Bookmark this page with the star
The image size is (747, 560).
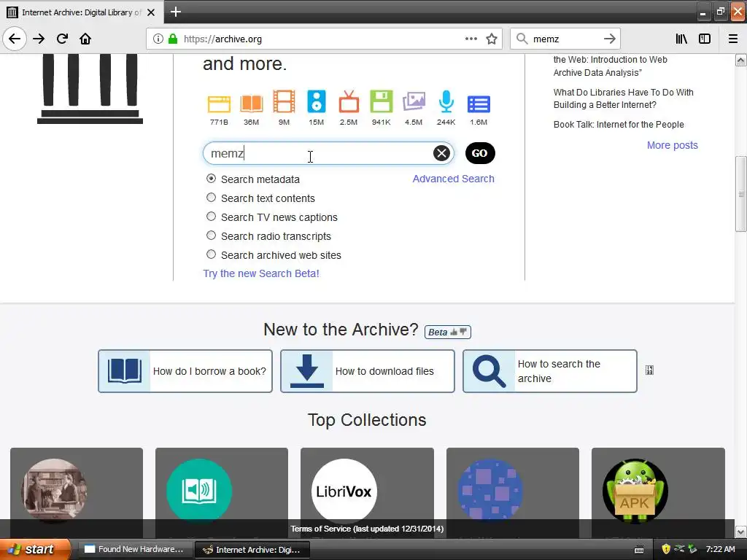tap(492, 39)
